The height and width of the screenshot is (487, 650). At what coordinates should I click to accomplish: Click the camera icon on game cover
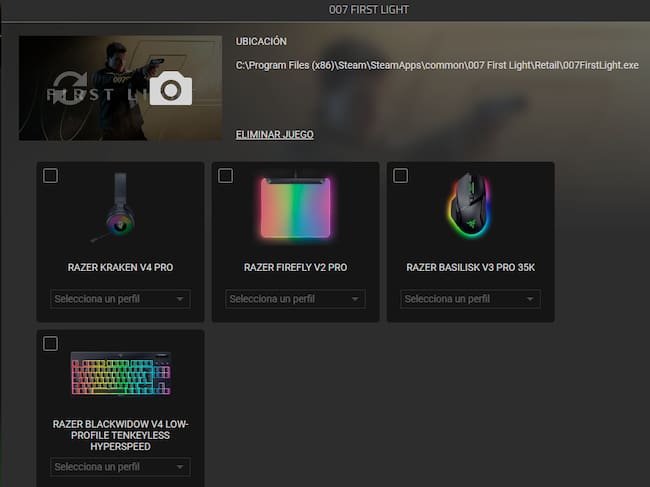click(x=171, y=88)
